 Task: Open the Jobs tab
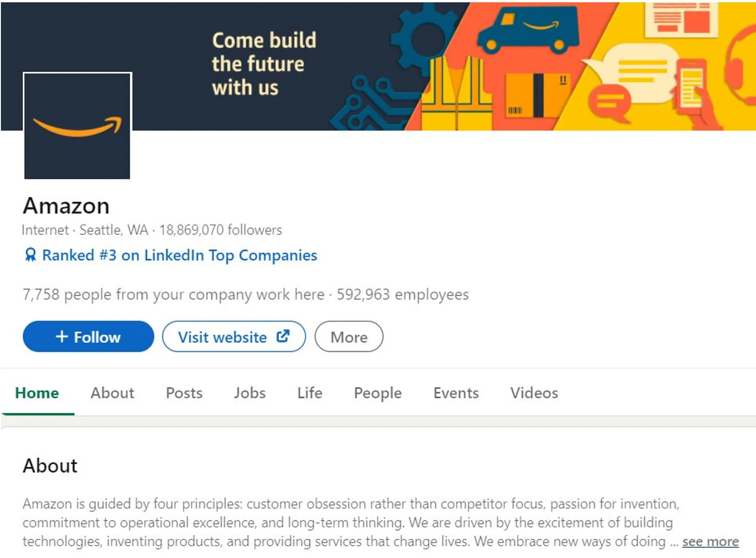pos(250,393)
